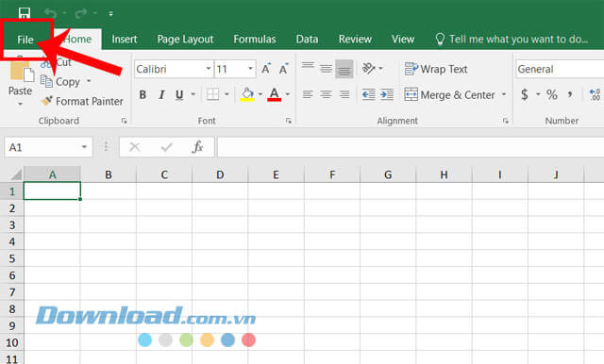604x364 pixels.
Task: Open the General number format dropdown
Action: 560,69
